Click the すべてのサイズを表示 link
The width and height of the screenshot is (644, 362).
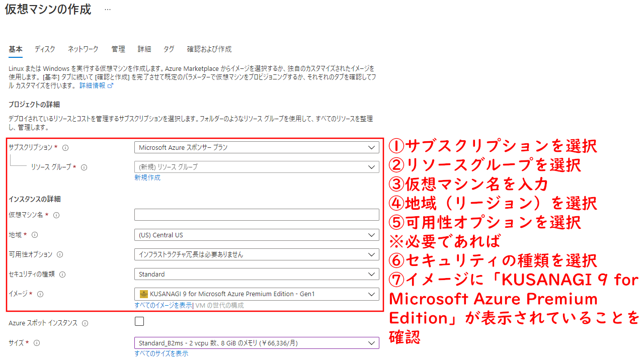(x=162, y=353)
